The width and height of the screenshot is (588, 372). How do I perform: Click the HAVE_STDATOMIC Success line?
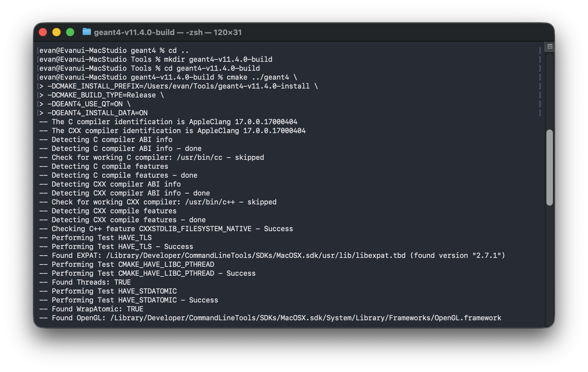click(128, 300)
